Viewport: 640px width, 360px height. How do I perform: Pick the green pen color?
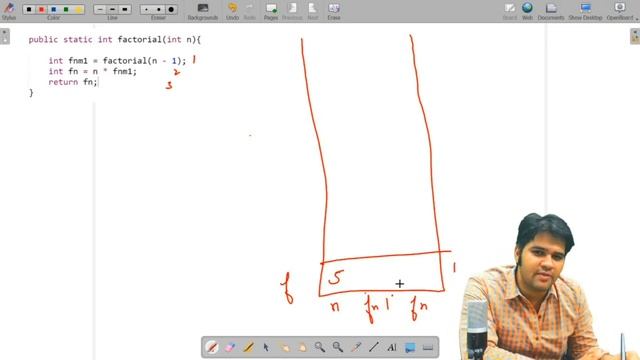(x=66, y=9)
